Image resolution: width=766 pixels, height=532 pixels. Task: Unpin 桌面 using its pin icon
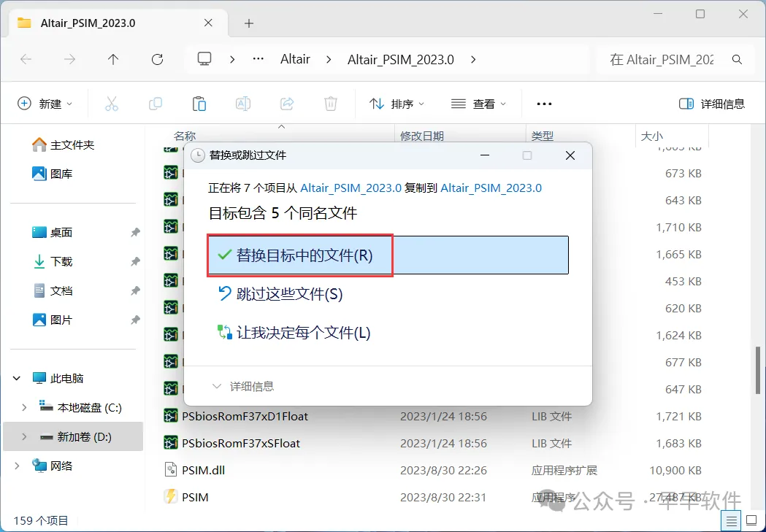[135, 232]
